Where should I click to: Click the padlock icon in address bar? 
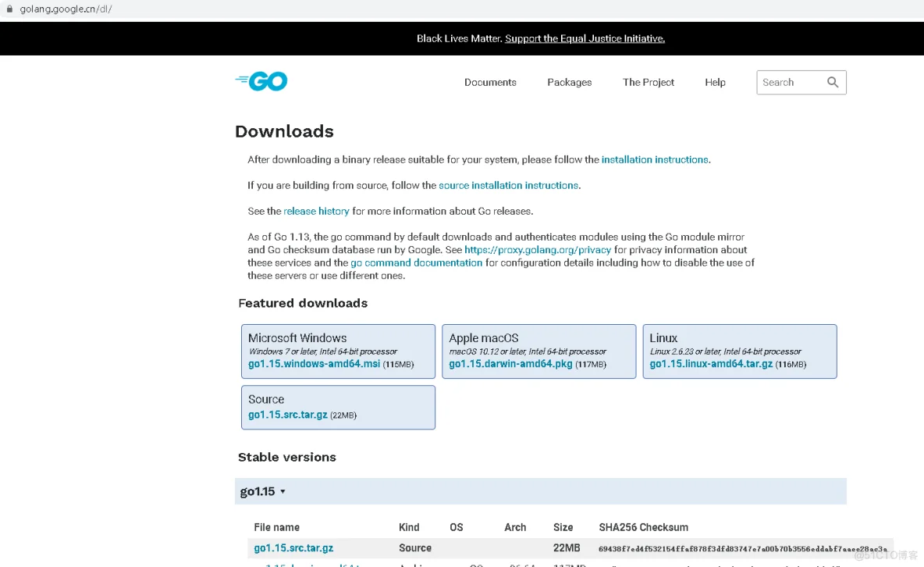9,9
